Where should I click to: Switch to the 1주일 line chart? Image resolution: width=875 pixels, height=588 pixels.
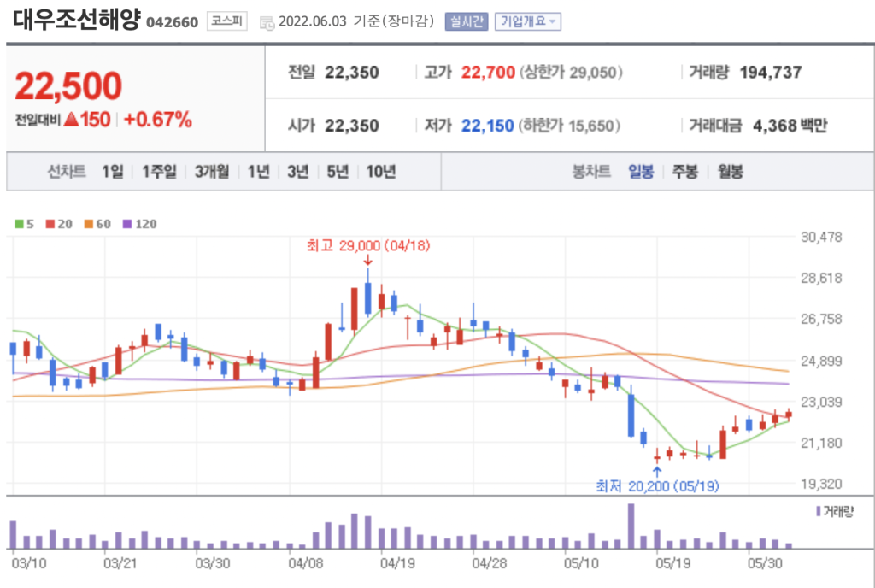coord(159,172)
